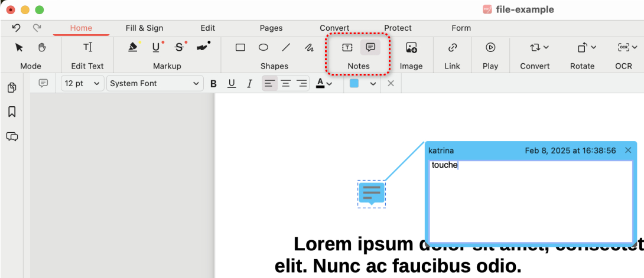
Task: Enable center text alignment
Action: pyautogui.click(x=285, y=84)
